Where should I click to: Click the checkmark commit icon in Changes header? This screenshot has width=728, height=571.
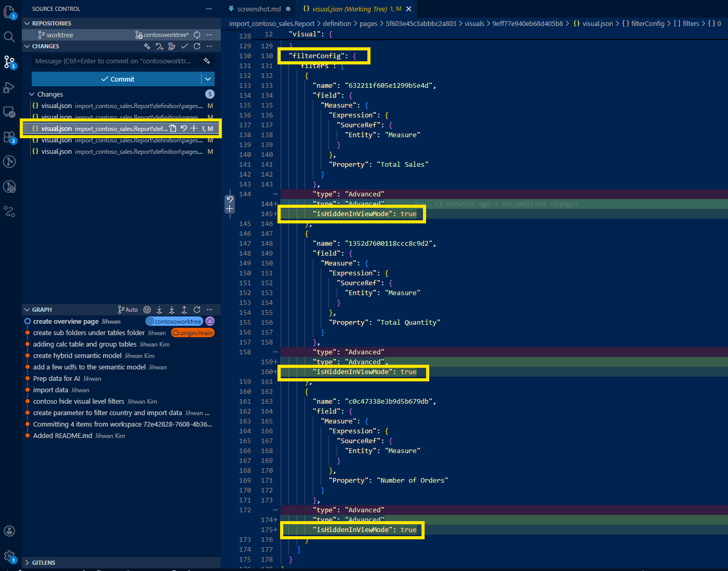click(x=184, y=46)
